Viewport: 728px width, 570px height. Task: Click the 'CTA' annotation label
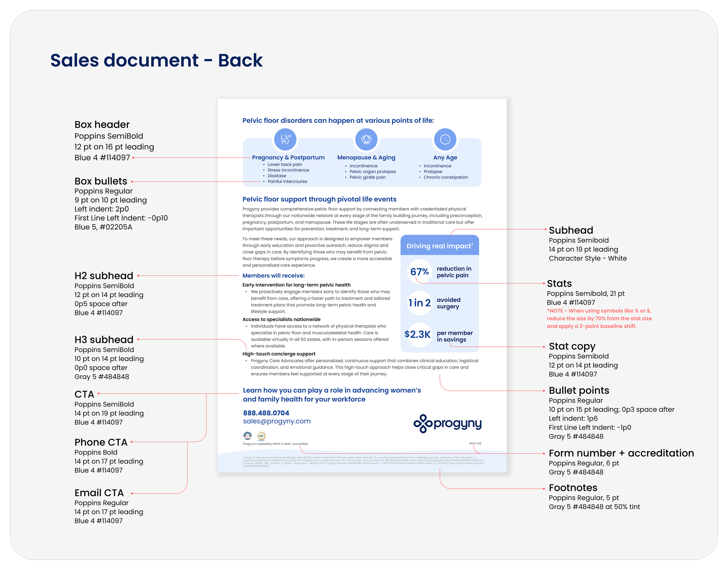pyautogui.click(x=84, y=394)
